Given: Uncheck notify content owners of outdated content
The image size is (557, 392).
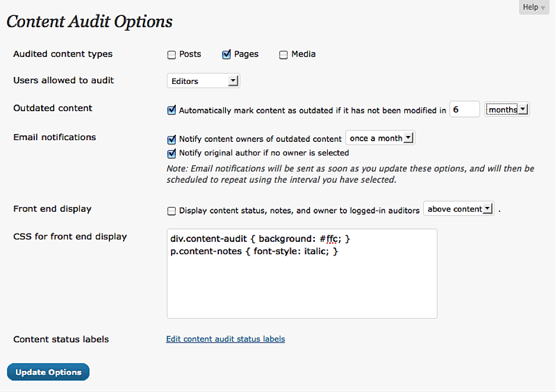Looking at the screenshot, I should (x=172, y=140).
